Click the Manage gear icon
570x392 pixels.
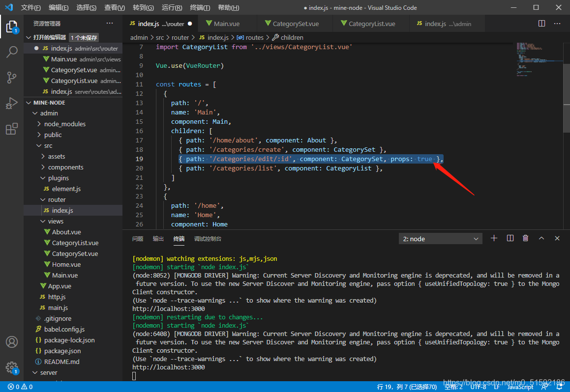pyautogui.click(x=12, y=367)
